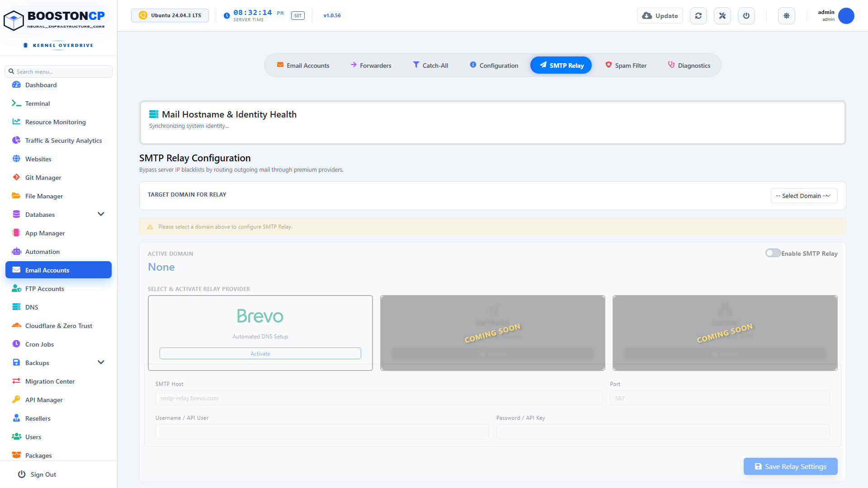Click the admin avatar circle
This screenshot has height=488, width=868.
846,16
